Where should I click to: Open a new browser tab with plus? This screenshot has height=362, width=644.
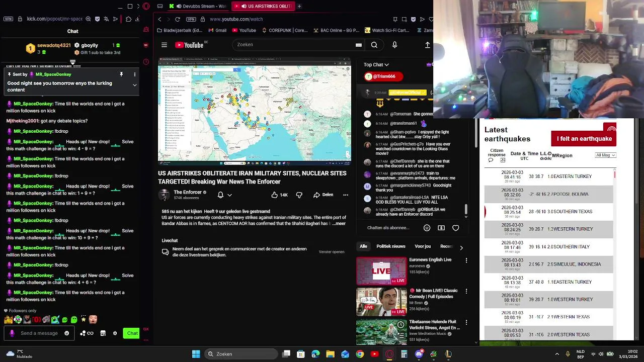tap(299, 6)
